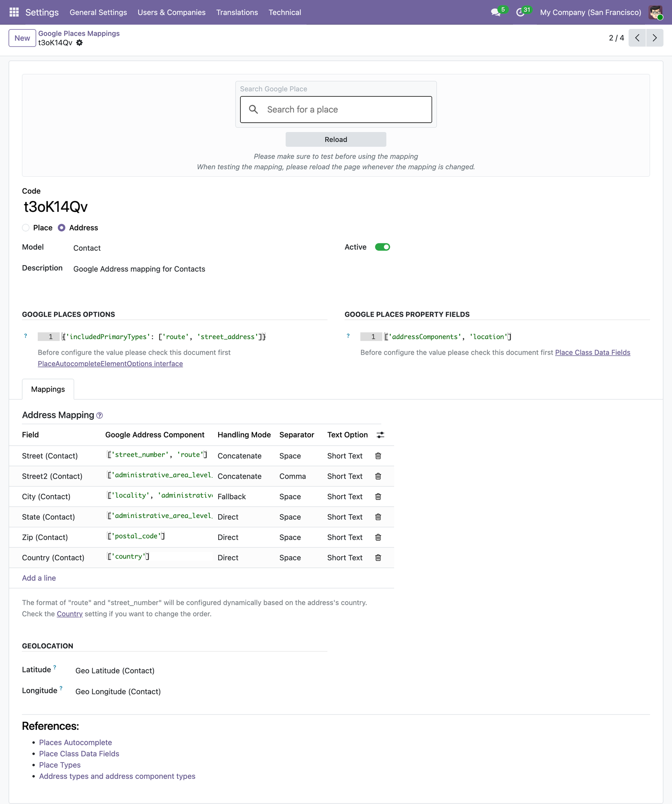Open General Settings menu
Screen dimensions: 672x804
[x=98, y=12]
